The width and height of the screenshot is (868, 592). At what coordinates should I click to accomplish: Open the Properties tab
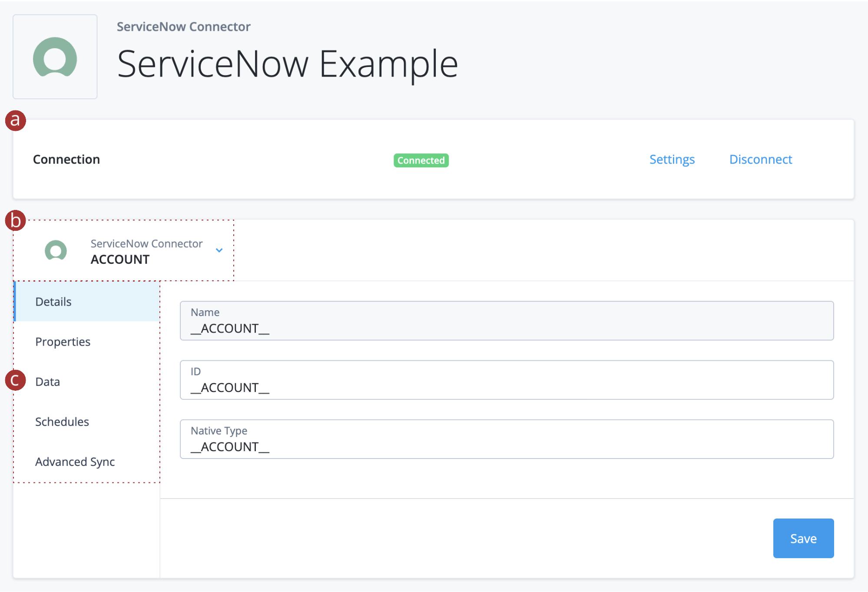(x=87, y=342)
